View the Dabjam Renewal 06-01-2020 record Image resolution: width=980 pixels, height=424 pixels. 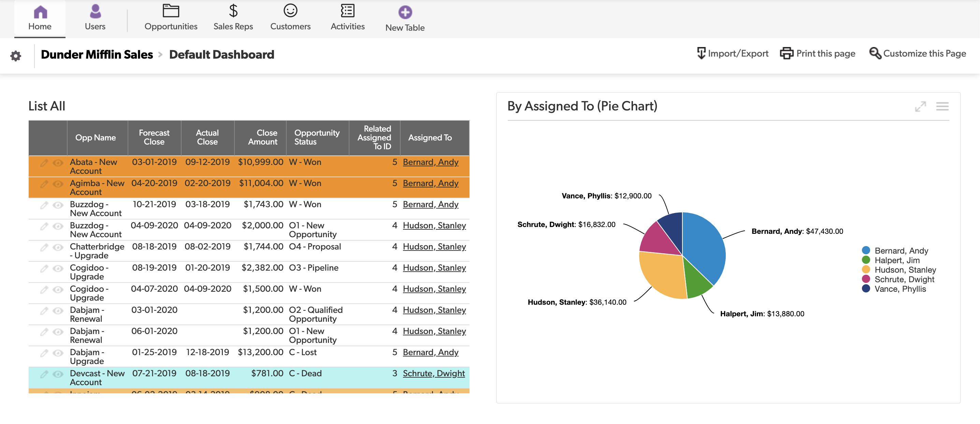58,332
